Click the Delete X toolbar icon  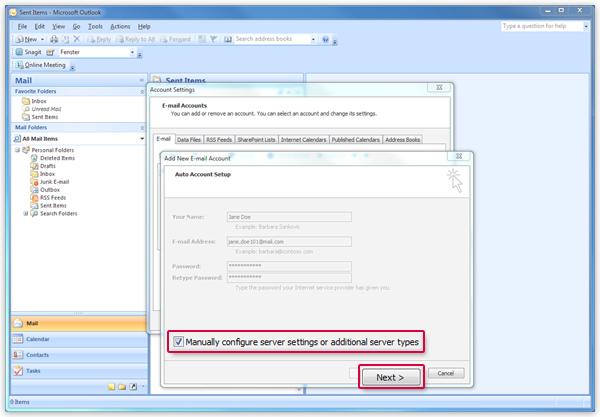tap(77, 39)
